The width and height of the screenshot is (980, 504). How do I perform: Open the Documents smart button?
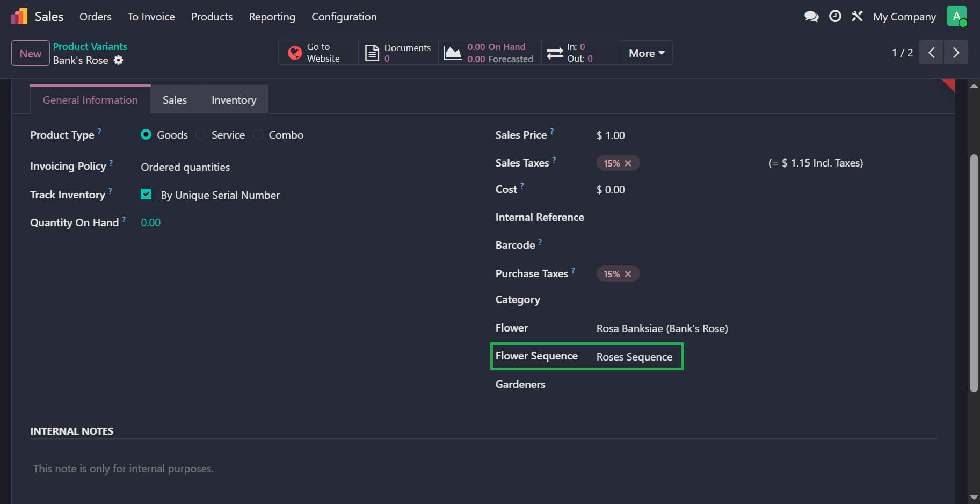coord(398,53)
